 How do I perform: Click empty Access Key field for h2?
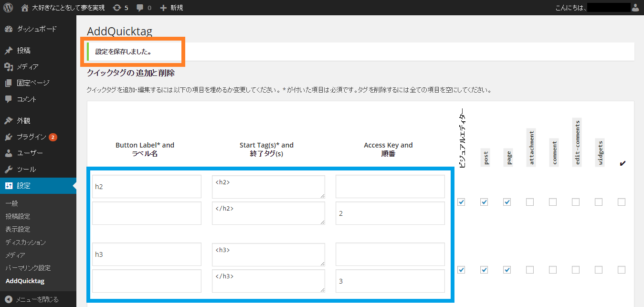click(390, 187)
